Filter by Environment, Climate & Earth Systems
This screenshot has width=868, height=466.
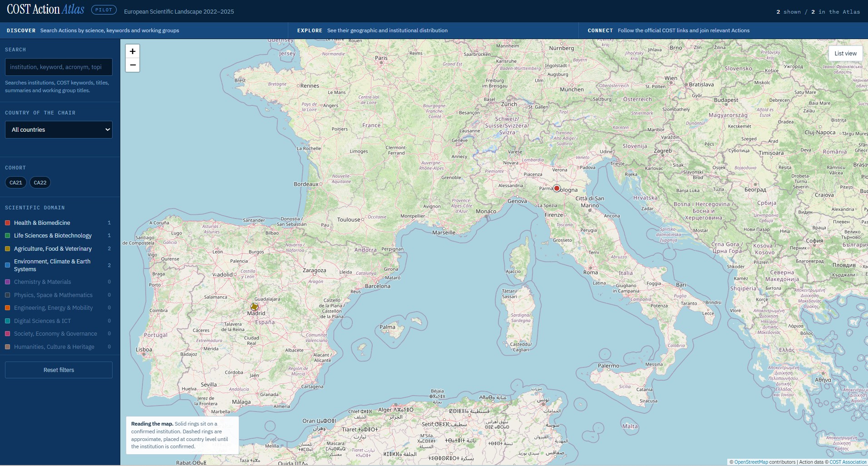[58, 265]
